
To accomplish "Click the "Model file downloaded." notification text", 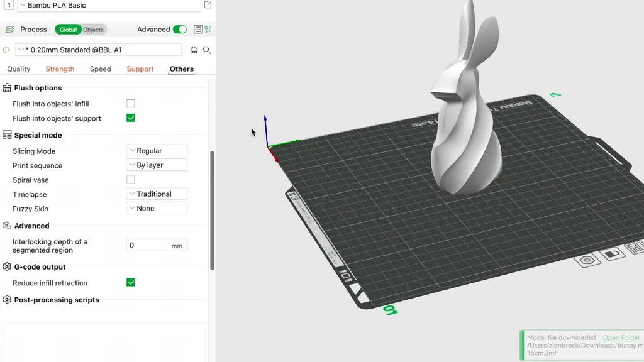I will point(562,337).
